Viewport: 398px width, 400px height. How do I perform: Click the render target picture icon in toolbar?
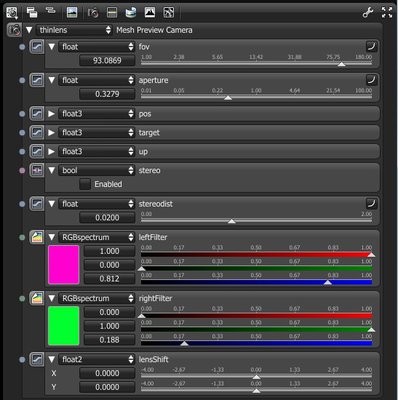(x=72, y=13)
